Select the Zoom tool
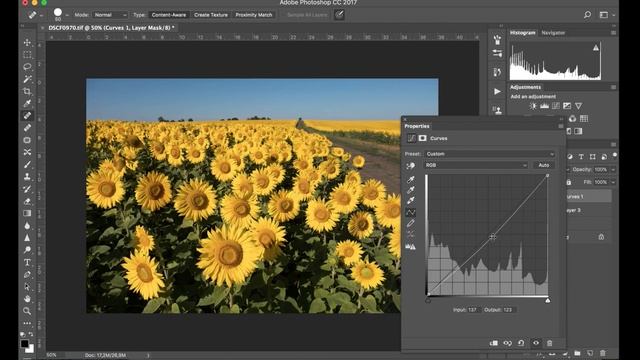Viewport: 640px width, 360px height. (27, 311)
